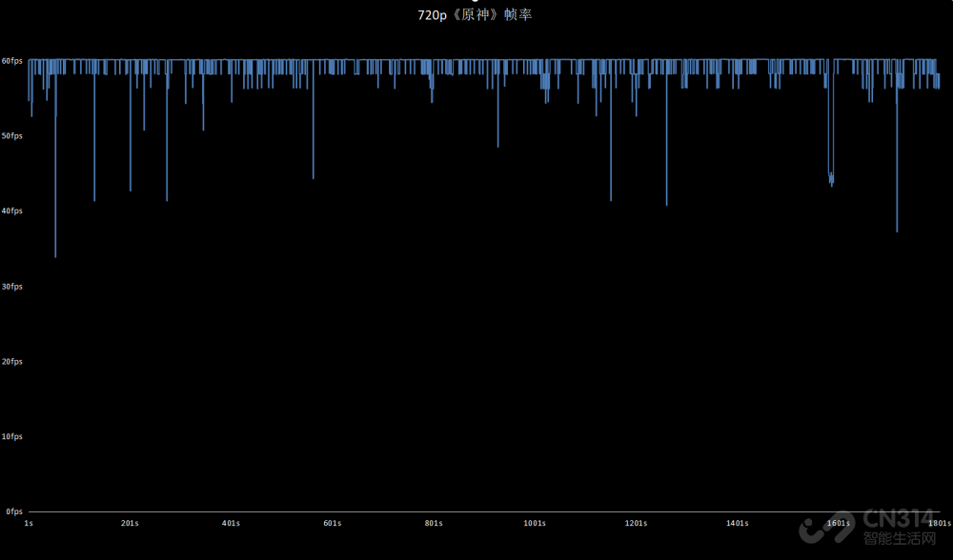Select the 30fps axis label
The width and height of the screenshot is (953, 560).
(x=12, y=286)
